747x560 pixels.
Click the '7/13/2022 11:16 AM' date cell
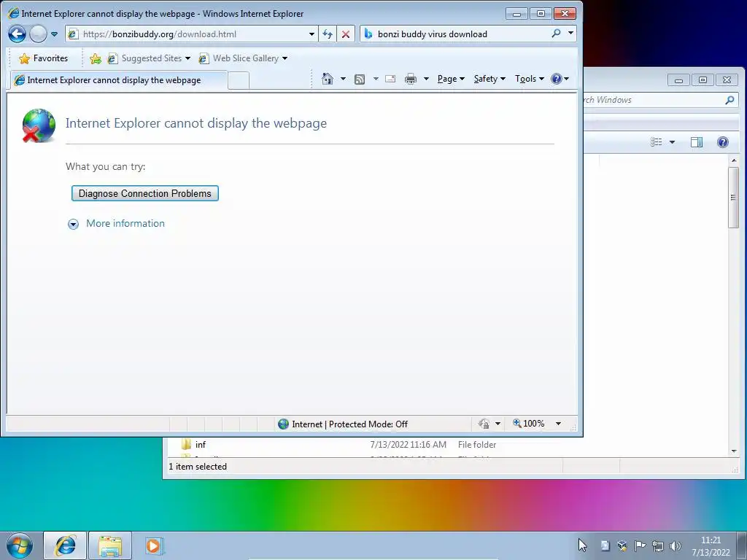click(x=409, y=444)
